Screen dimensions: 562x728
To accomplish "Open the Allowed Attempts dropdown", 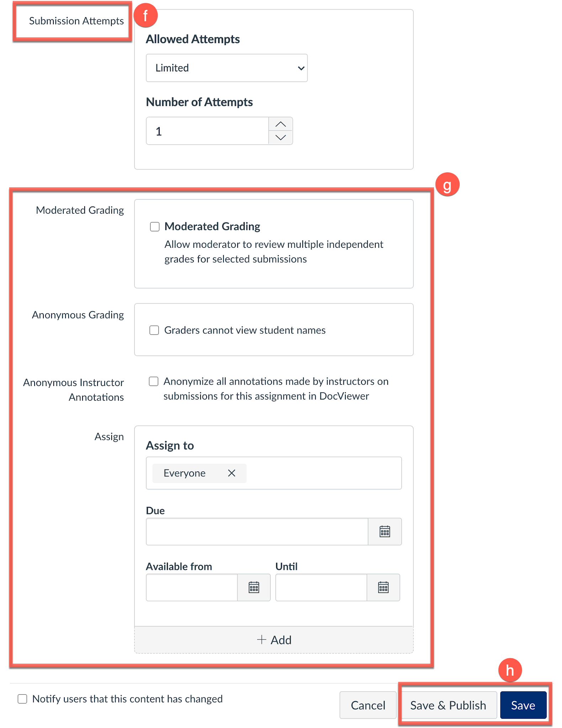I will 227,68.
